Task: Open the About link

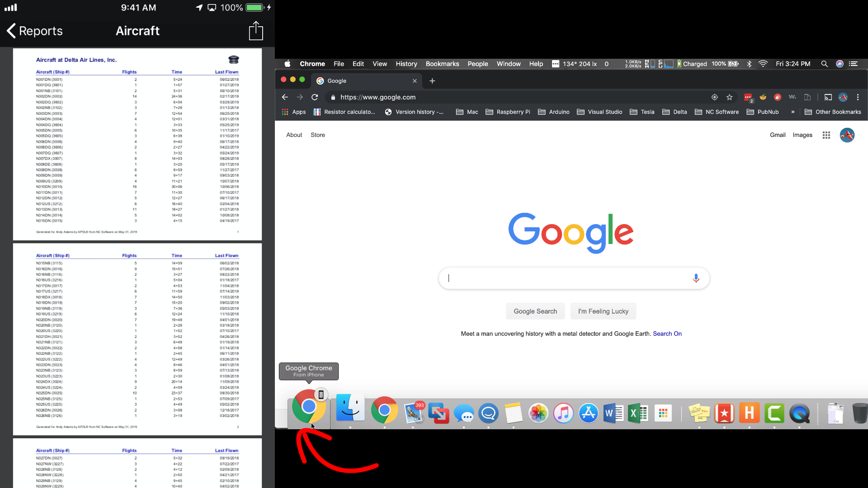Action: click(294, 135)
